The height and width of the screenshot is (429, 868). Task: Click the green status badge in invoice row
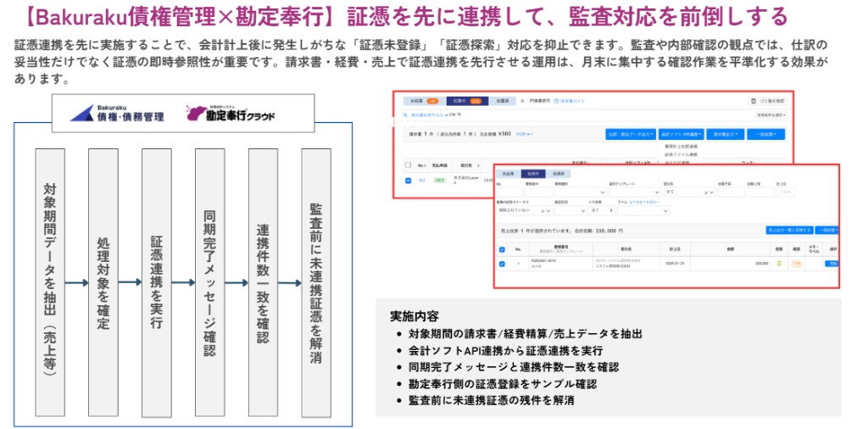440,180
